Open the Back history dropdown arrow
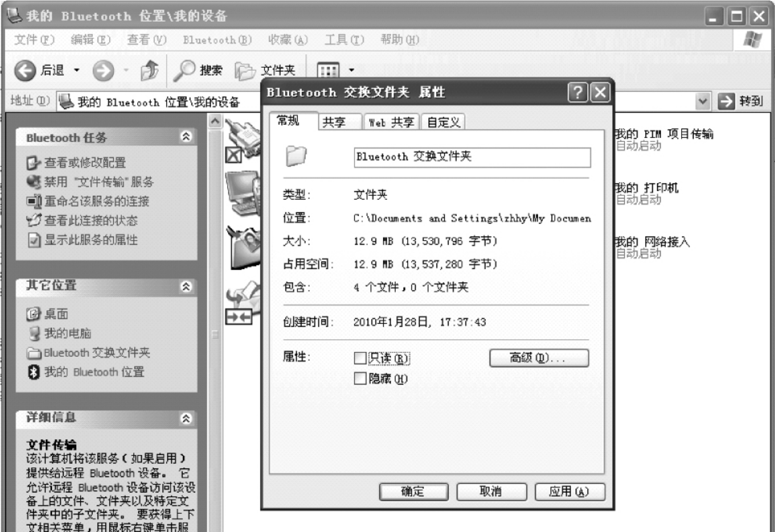This screenshot has height=532, width=775. (x=77, y=70)
